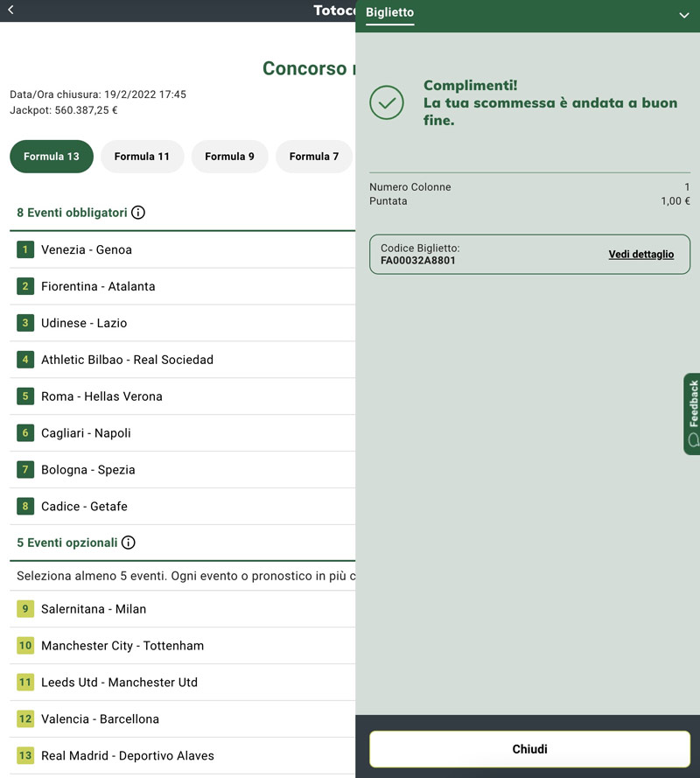Click the green success checkmark icon
700x778 pixels.
387,102
